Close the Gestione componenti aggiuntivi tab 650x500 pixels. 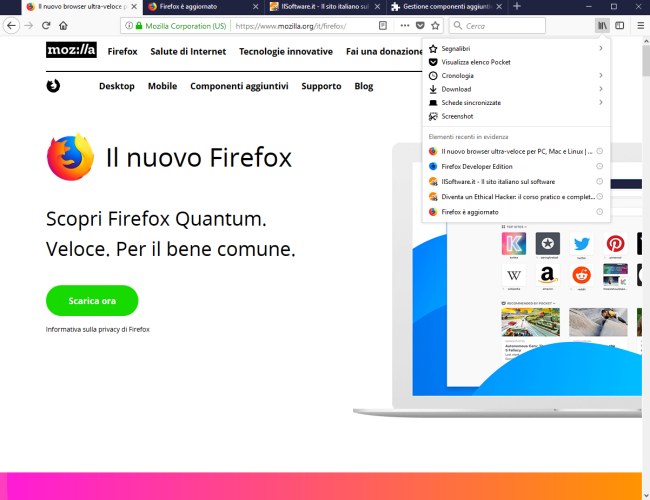point(499,7)
